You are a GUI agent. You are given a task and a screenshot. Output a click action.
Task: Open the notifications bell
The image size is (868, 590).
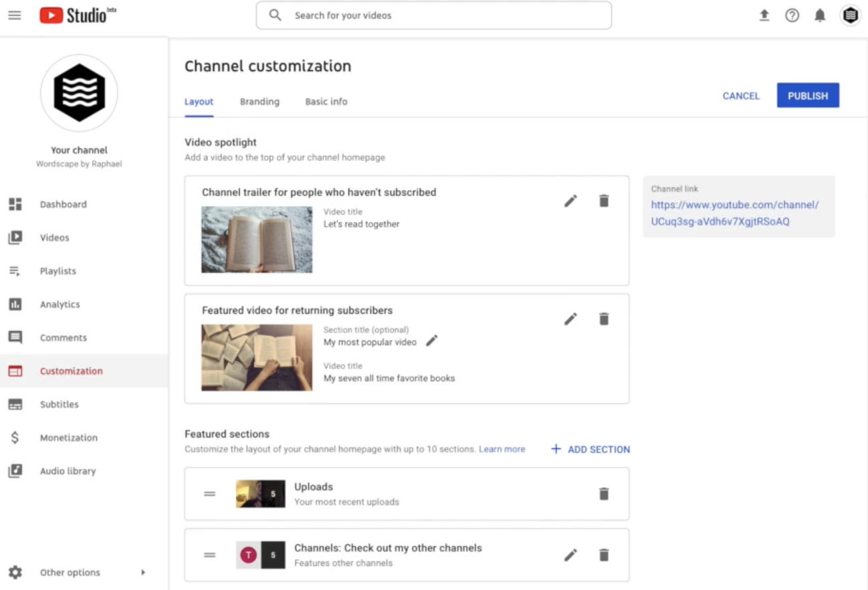point(820,15)
